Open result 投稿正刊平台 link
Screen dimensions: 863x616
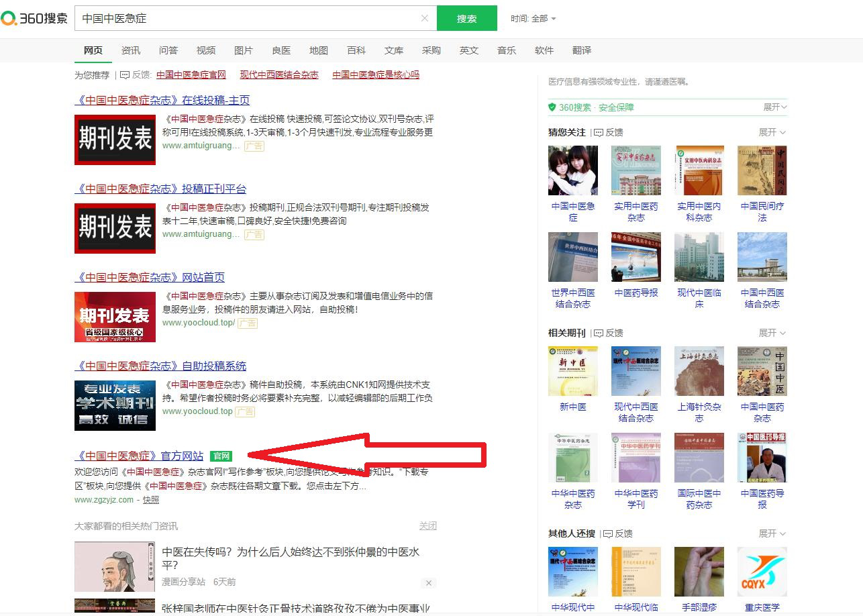160,189
